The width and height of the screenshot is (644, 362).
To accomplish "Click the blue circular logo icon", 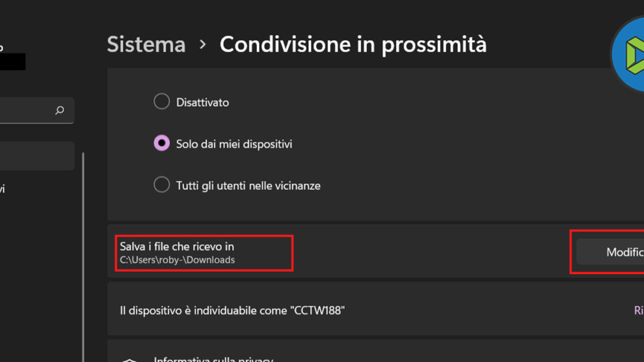I will click(x=629, y=56).
